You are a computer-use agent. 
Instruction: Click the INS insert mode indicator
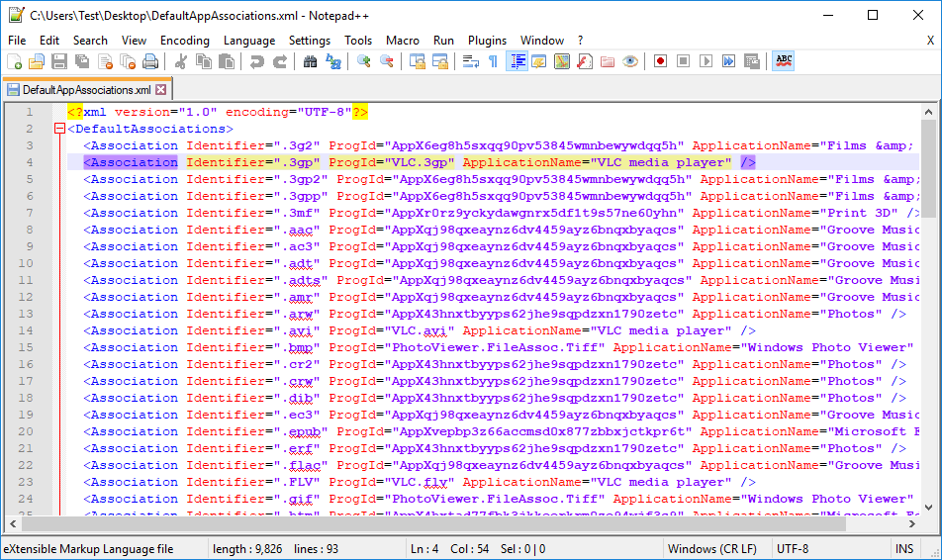point(904,549)
